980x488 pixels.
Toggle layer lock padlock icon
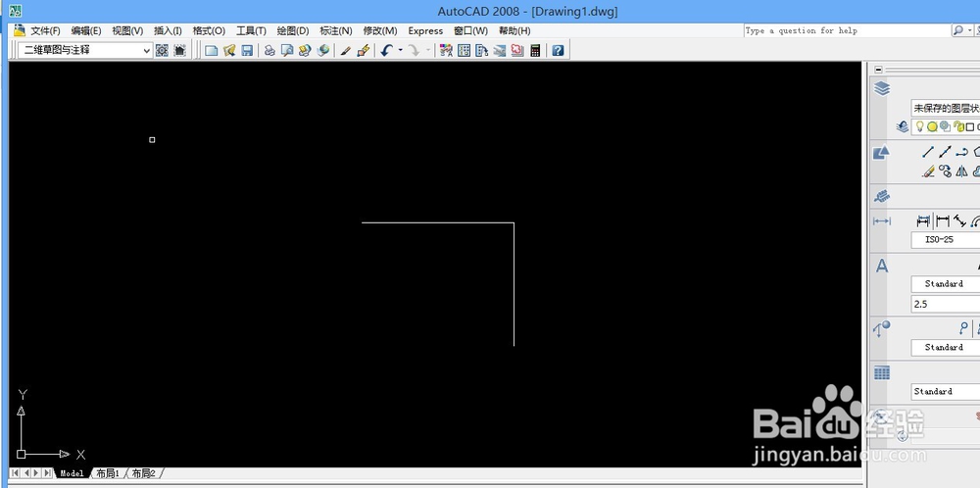coord(958,126)
